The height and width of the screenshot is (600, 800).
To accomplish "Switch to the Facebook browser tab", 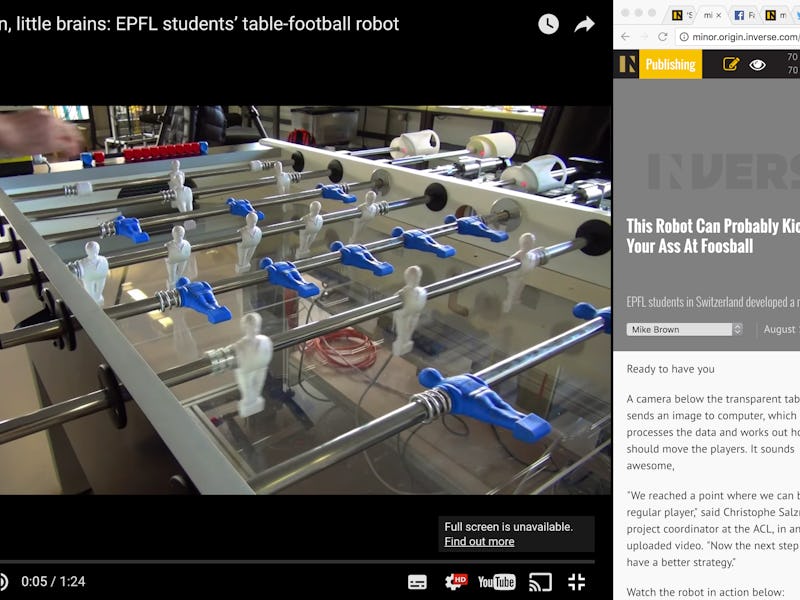I will 744,15.
